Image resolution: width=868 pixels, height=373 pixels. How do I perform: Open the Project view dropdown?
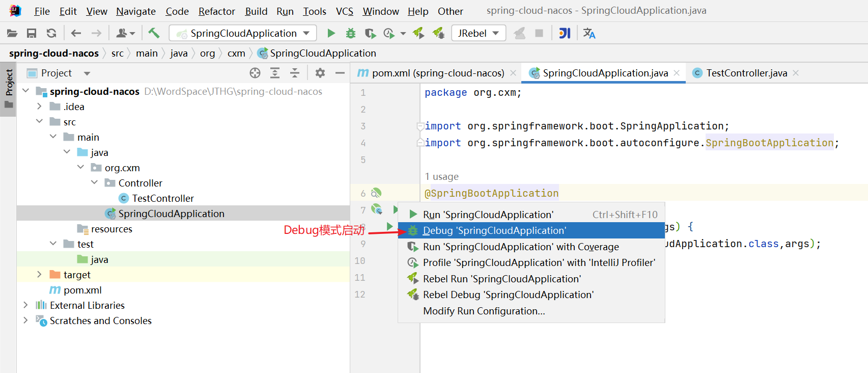pos(87,73)
